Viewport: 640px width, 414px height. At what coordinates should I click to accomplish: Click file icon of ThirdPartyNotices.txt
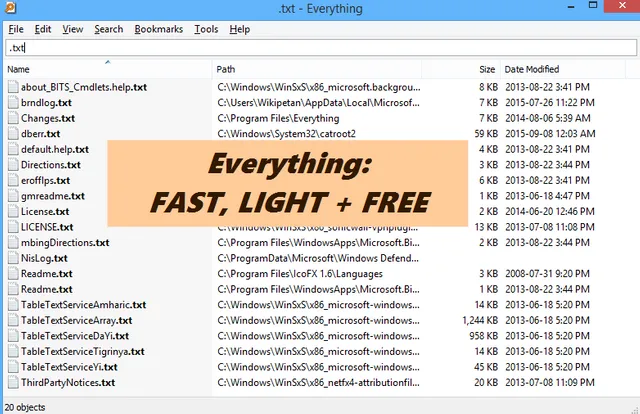coord(13,382)
